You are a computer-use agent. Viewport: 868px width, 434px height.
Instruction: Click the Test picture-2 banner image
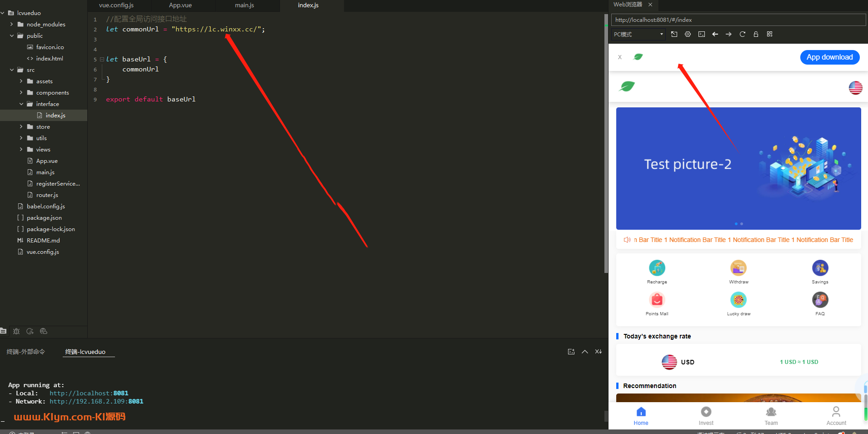point(738,168)
